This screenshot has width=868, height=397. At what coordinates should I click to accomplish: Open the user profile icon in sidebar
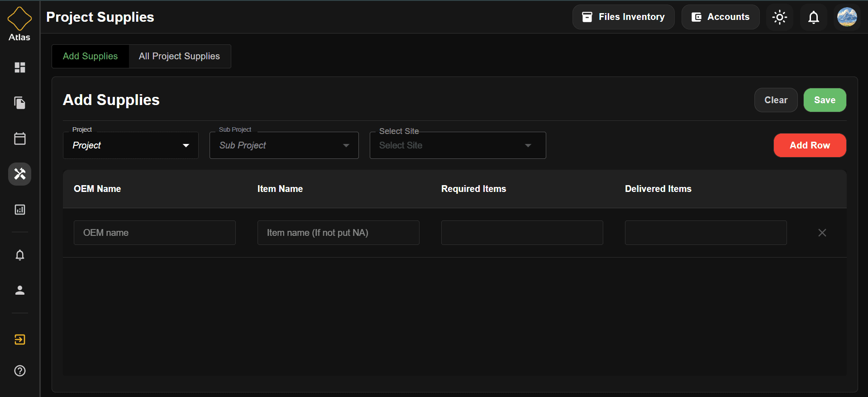pyautogui.click(x=19, y=290)
